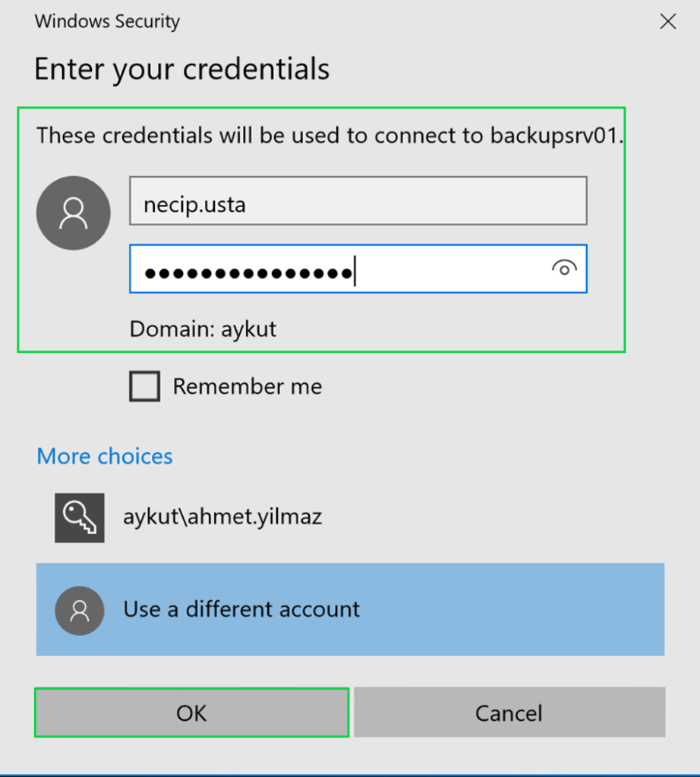Tick the Remember me checkbox
This screenshot has width=700, height=777.
pos(145,387)
